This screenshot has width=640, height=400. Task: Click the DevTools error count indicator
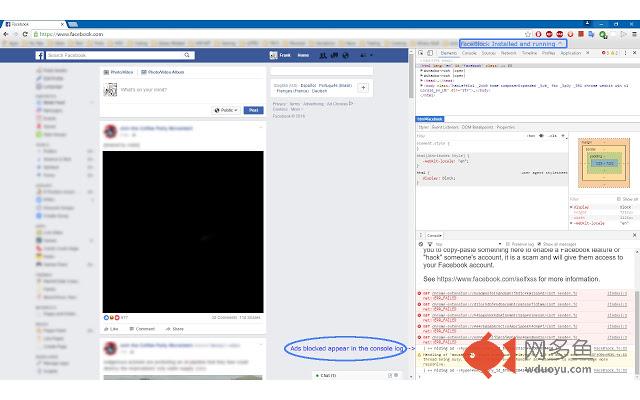pyautogui.click(x=606, y=53)
